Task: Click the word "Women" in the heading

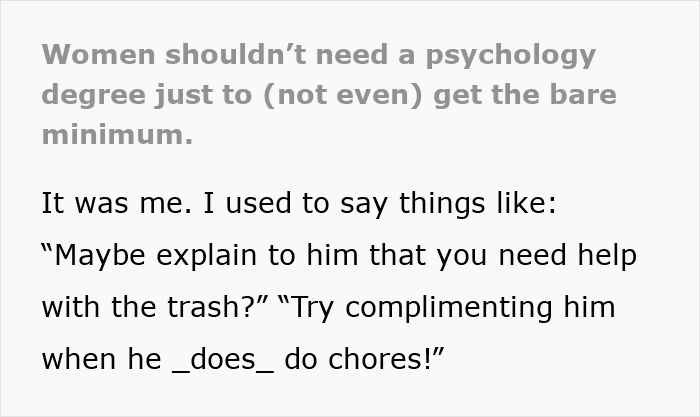Action: [x=98, y=55]
